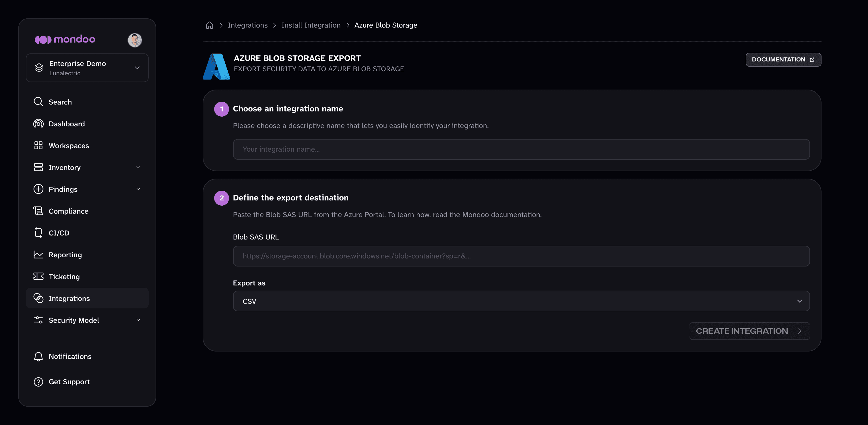
Task: Focus the integration name input field
Action: tap(521, 149)
